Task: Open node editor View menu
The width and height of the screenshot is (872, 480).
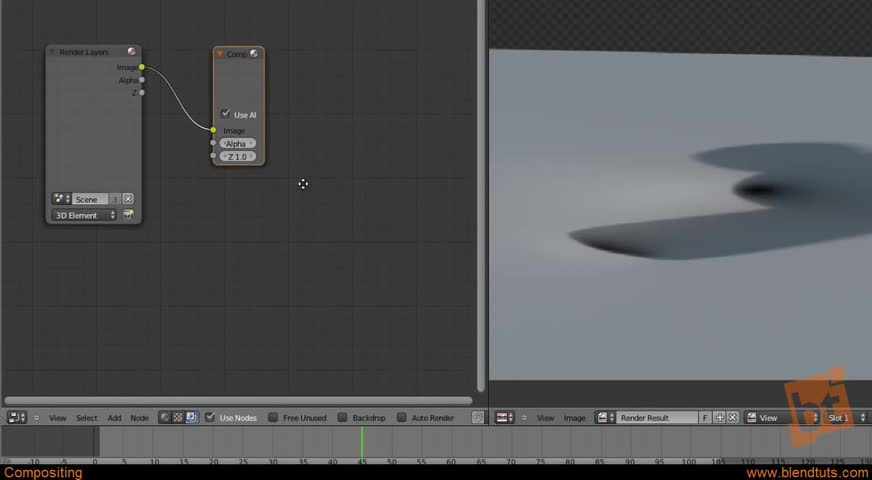Action: (x=57, y=418)
